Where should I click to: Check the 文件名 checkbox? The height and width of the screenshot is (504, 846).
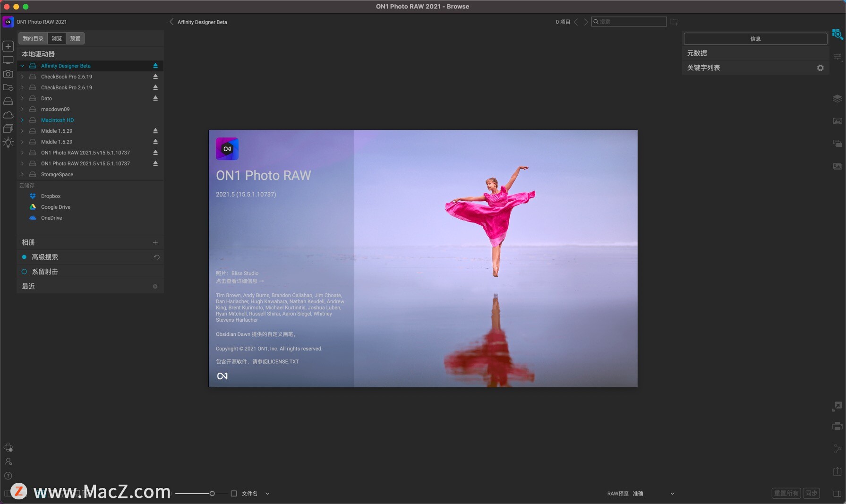tap(234, 494)
